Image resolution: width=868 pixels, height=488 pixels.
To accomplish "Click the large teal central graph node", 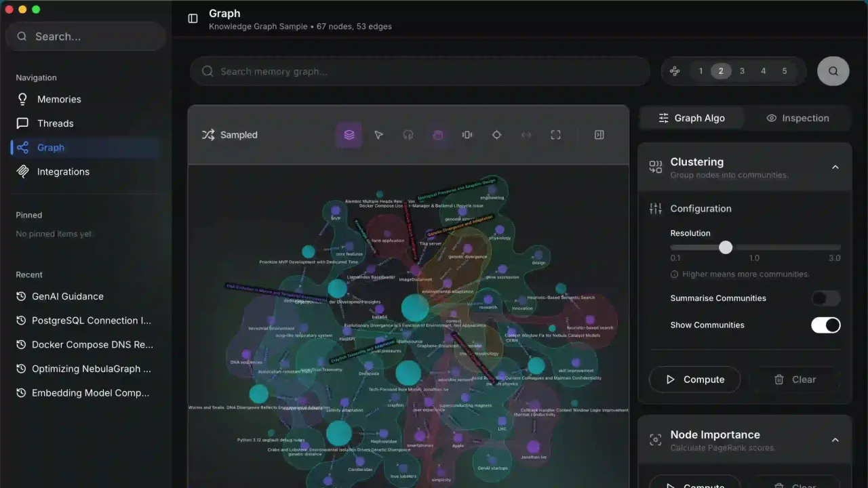I will [x=415, y=308].
